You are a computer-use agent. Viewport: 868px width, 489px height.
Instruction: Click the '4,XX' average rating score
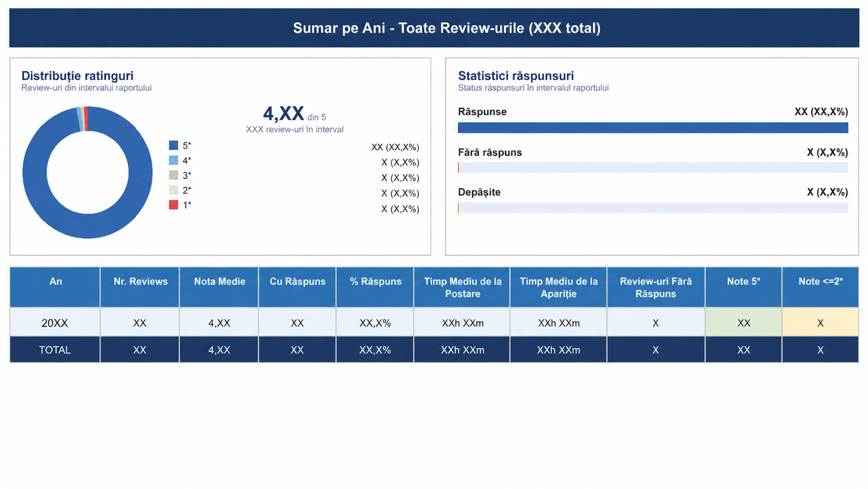coord(283,113)
